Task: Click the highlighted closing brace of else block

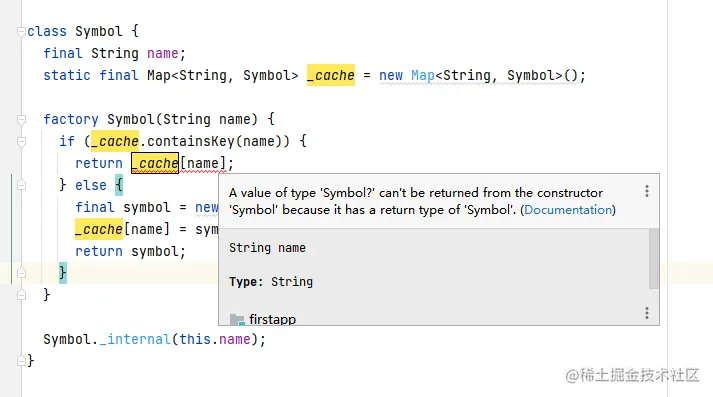Action: 63,273
